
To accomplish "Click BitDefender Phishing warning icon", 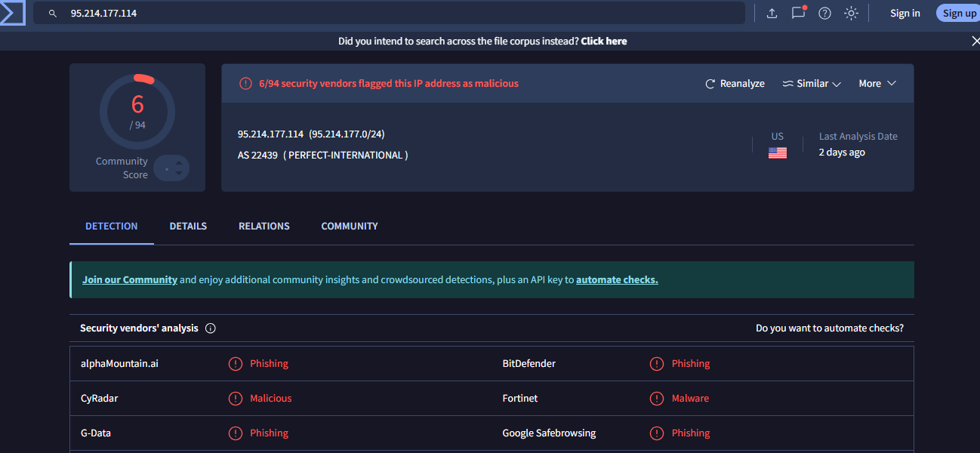I will pos(657,364).
